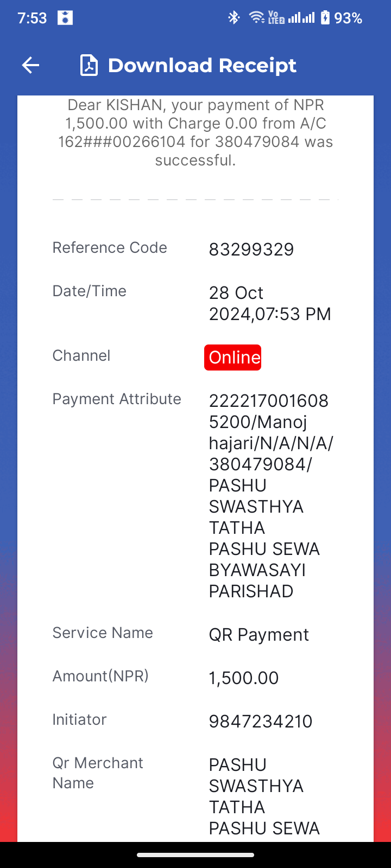This screenshot has height=868, width=391.
Task: Tap the battery indicator icon
Action: pos(325,18)
